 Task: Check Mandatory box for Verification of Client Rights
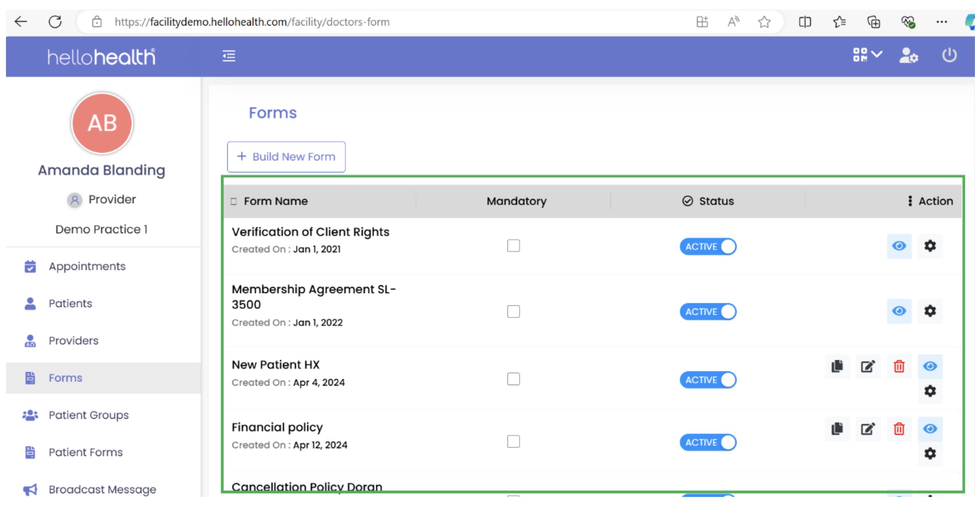(513, 246)
